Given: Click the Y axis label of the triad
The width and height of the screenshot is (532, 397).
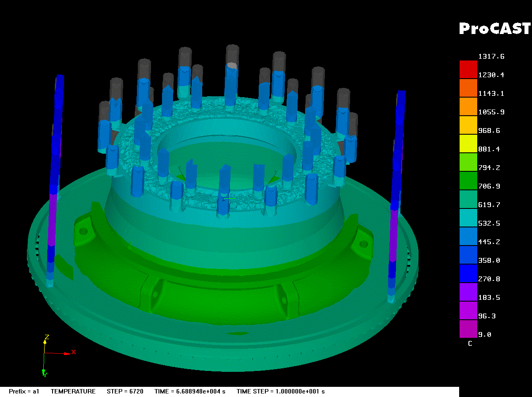Looking at the screenshot, I should click(45, 374).
